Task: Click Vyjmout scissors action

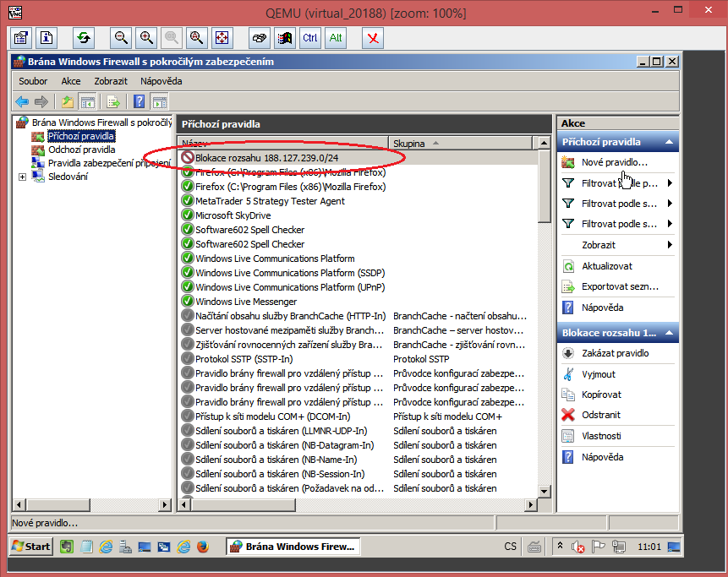Action: [x=599, y=374]
